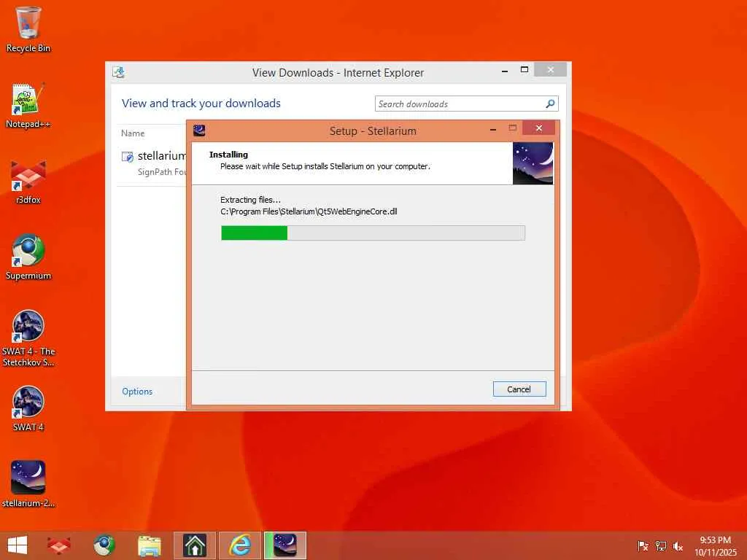The height and width of the screenshot is (560, 747).
Task: Click the Name column header
Action: [x=133, y=133]
